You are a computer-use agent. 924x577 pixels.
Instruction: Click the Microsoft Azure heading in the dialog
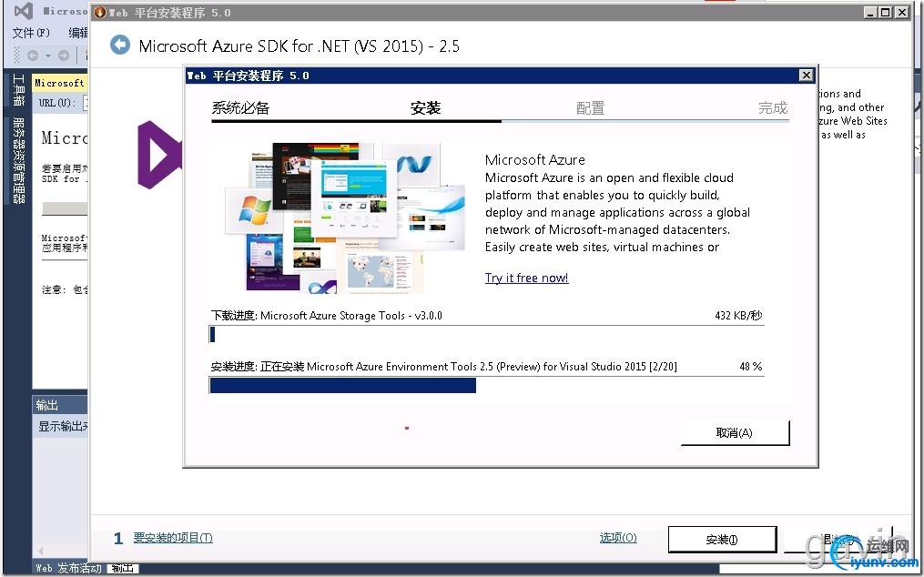535,159
